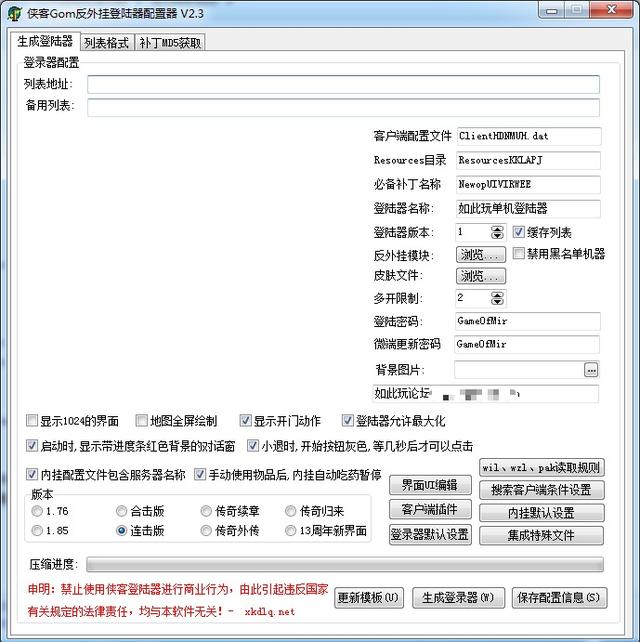Screen dimensions: 640x642
Task: Click the 列表地址 input field
Action: (343, 84)
